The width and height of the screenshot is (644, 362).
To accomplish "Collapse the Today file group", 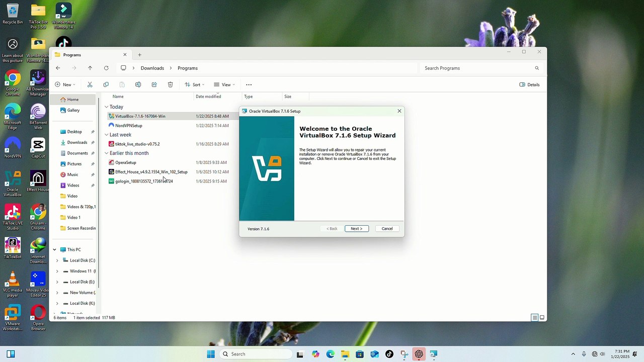I will pyautogui.click(x=107, y=107).
